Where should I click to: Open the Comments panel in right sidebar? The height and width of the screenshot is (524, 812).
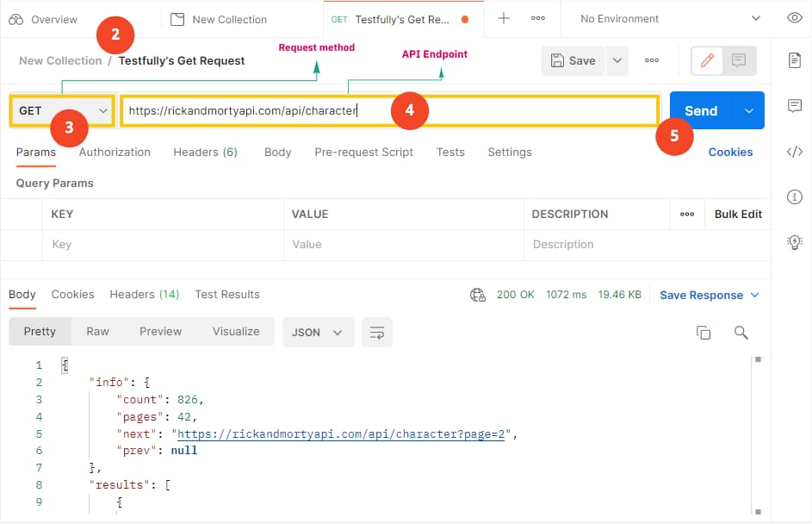click(794, 106)
